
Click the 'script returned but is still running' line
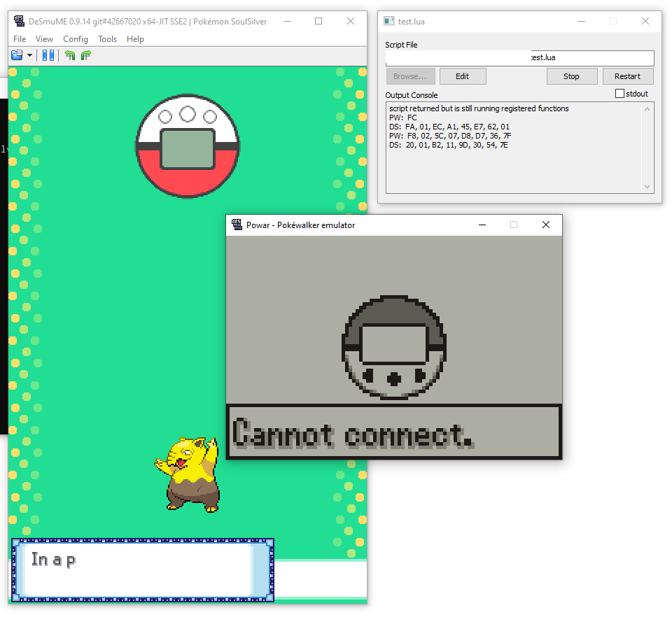[x=479, y=108]
